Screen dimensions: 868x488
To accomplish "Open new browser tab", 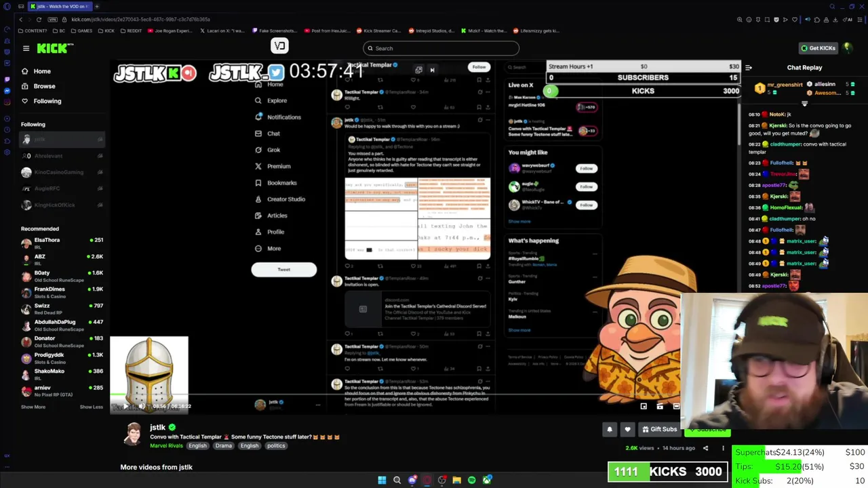I will 97,6.
